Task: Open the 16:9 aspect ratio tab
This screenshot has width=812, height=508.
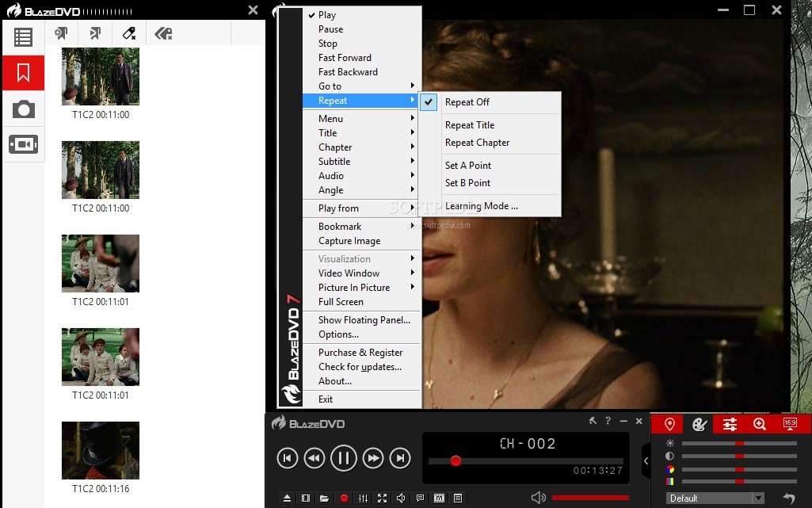Action: click(791, 424)
